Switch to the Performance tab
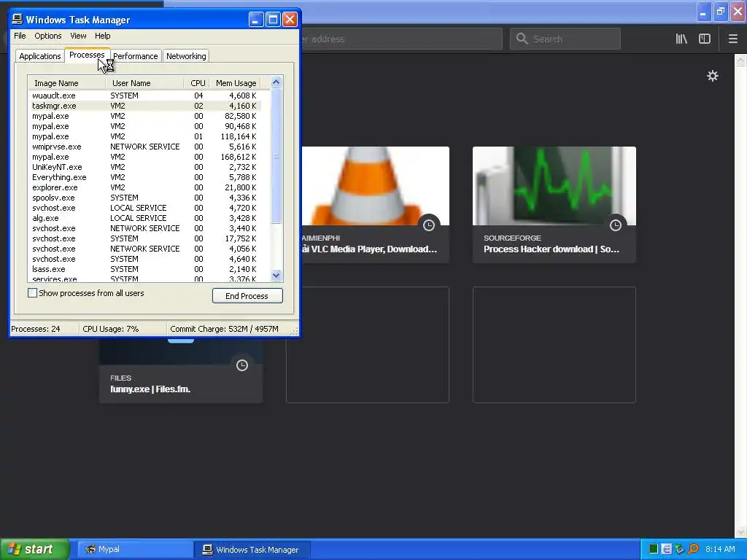The width and height of the screenshot is (747, 560). [x=135, y=56]
